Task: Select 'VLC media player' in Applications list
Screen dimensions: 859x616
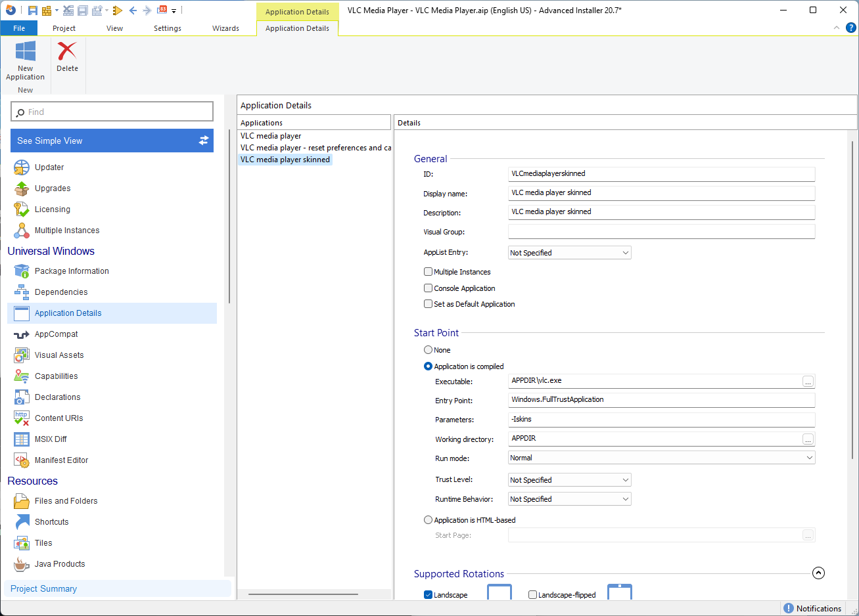Action: pos(271,136)
